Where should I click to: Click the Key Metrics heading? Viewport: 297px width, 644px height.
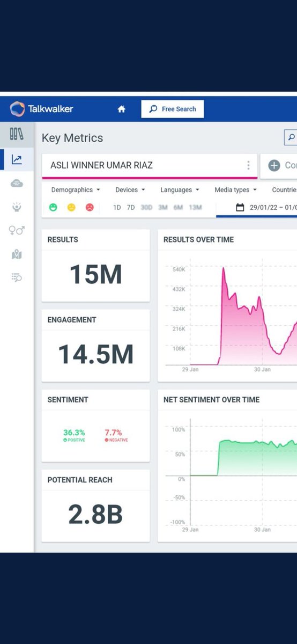tap(72, 138)
